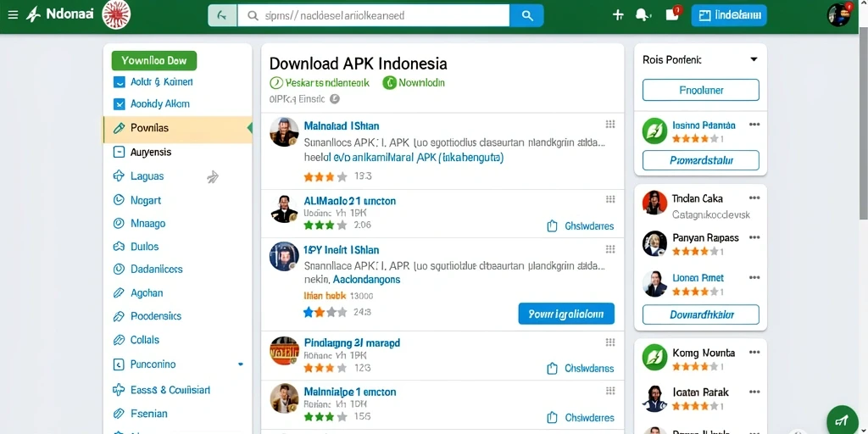Open more options for Lionen Rmet
Viewport: 868px width, 434px height.
click(754, 277)
